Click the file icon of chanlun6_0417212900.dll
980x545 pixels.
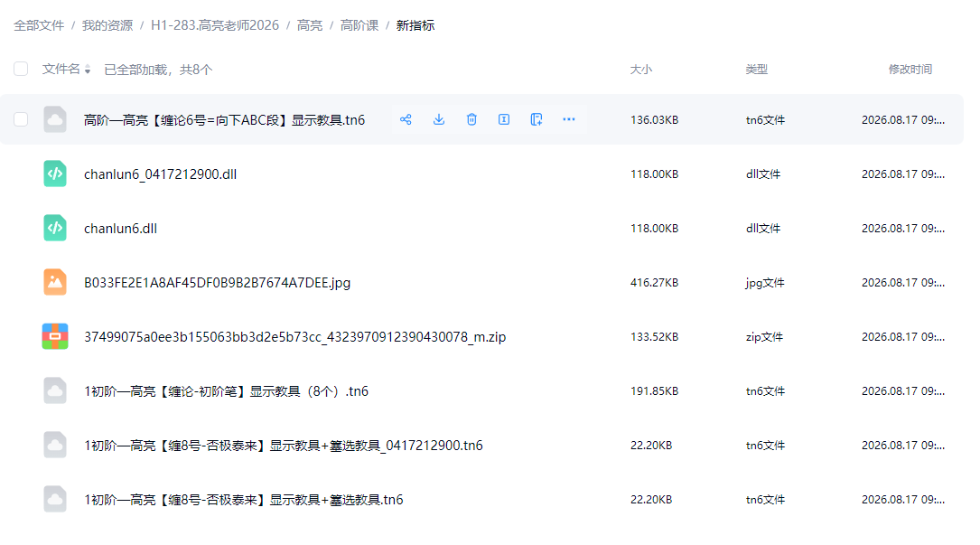(x=55, y=174)
